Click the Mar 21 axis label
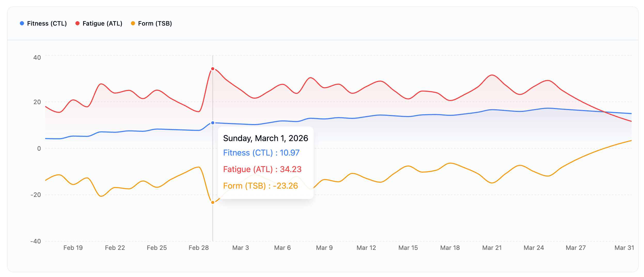 tap(492, 248)
